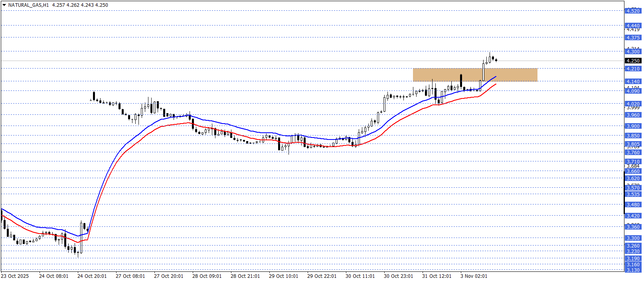Click the 24 Oct 20:01 time label
The width and height of the screenshot is (644, 281).
(92, 276)
